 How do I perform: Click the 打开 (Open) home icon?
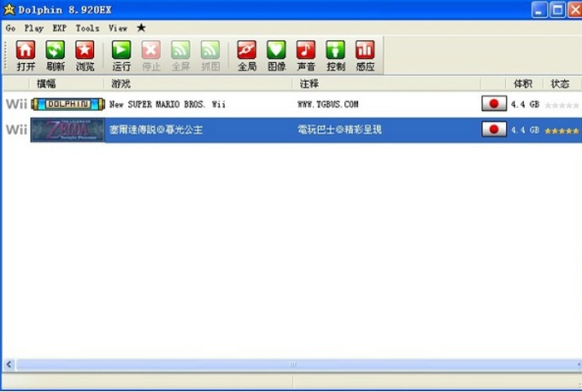point(25,50)
